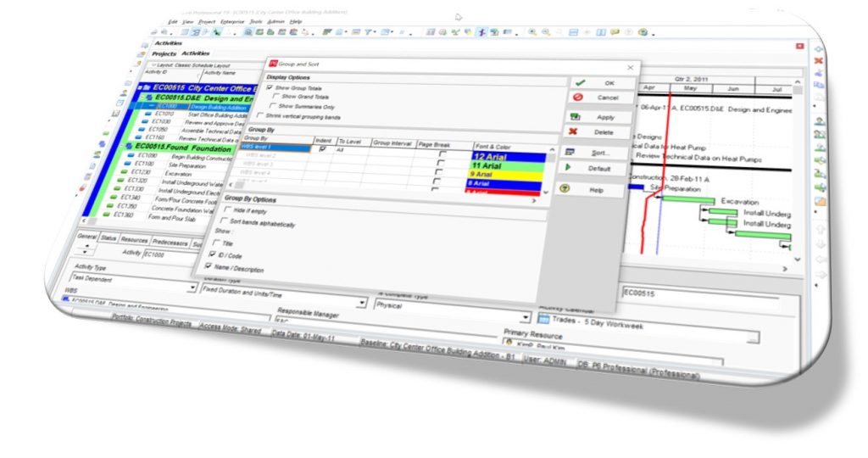Open the Enterprise menu
The height and width of the screenshot is (458, 868).
pyautogui.click(x=232, y=21)
